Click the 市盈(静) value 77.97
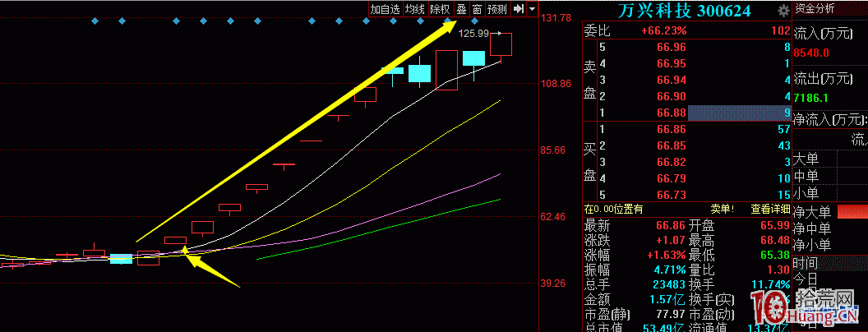 tap(672, 315)
